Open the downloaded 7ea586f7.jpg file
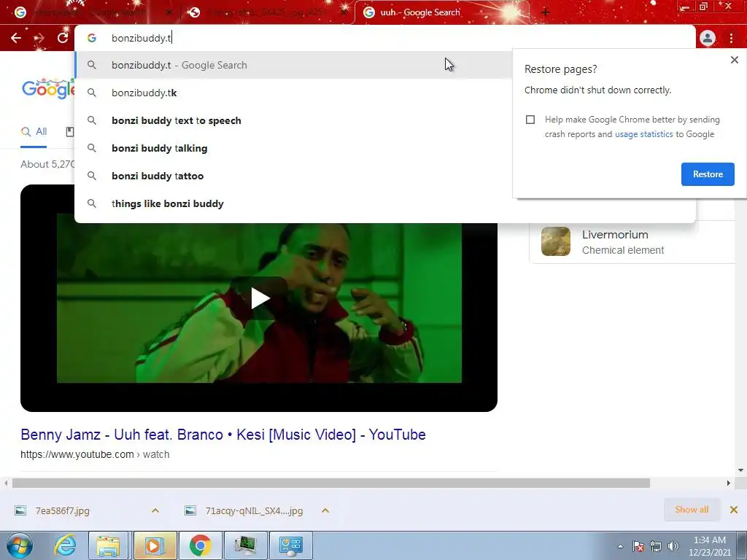Viewport: 747px width, 560px height. 63,511
